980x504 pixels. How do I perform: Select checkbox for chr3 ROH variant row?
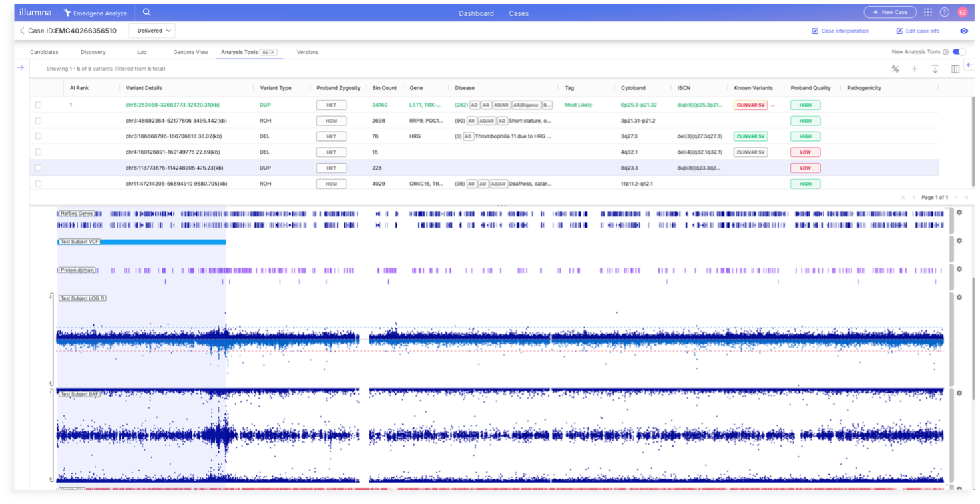(x=38, y=121)
